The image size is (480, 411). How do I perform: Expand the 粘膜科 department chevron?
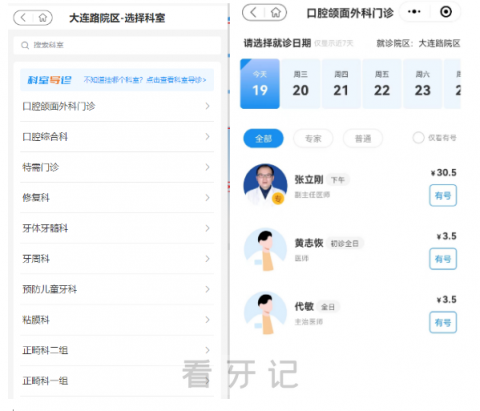click(x=207, y=320)
